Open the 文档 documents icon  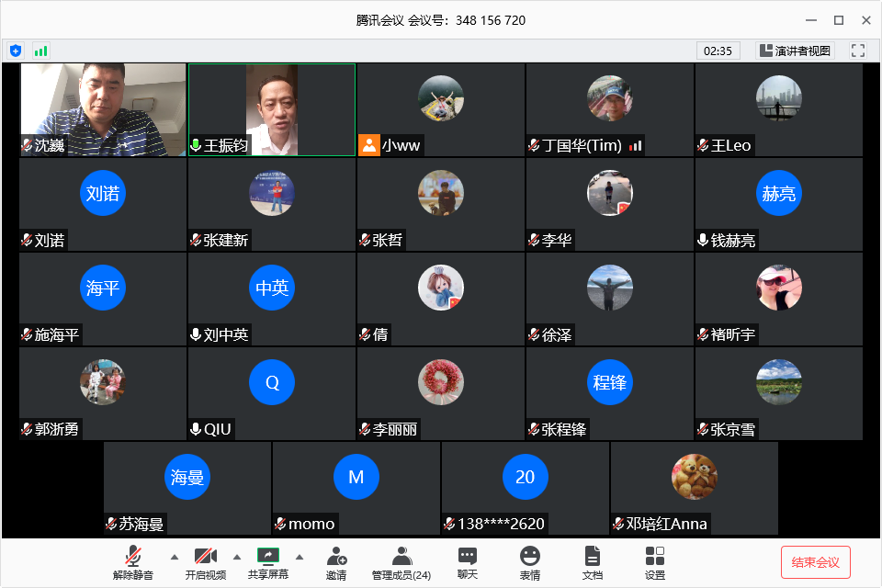click(593, 562)
